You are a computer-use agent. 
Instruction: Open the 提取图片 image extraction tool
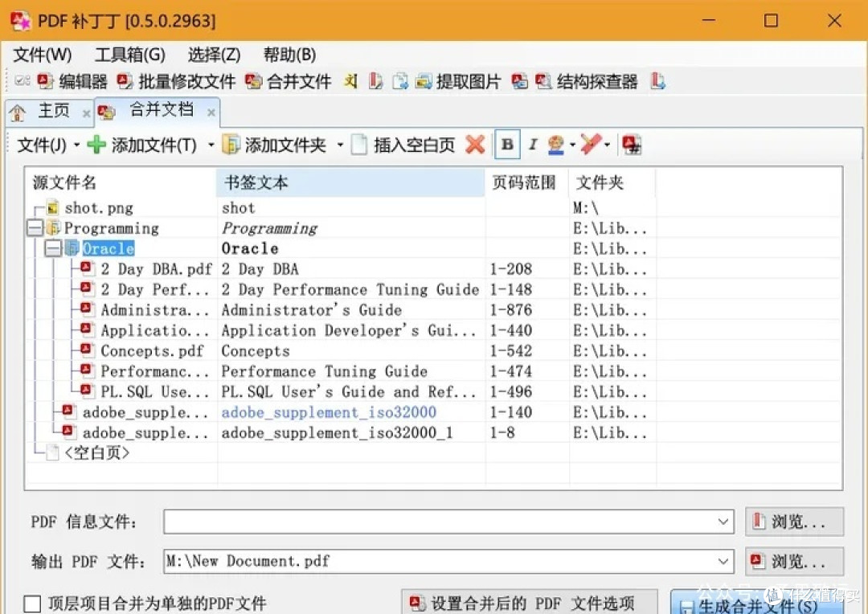468,80
